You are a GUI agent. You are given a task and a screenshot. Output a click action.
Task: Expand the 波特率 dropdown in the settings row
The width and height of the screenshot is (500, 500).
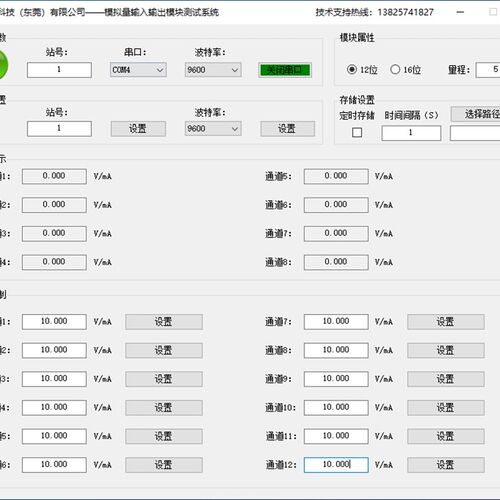coord(213,129)
